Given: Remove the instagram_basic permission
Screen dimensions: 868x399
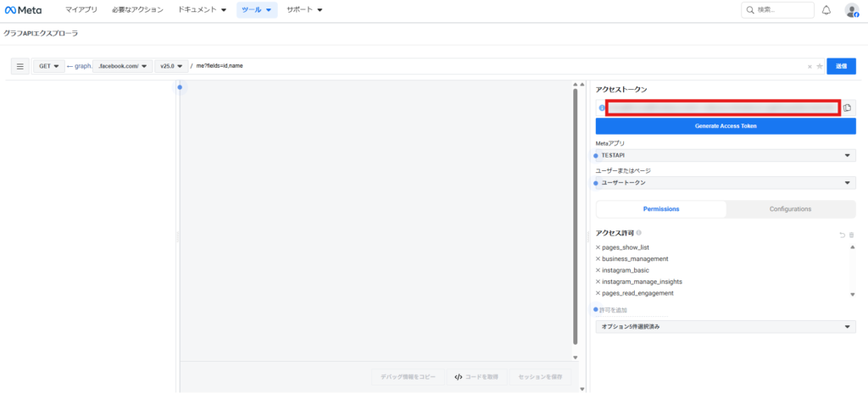Looking at the screenshot, I should pos(598,270).
